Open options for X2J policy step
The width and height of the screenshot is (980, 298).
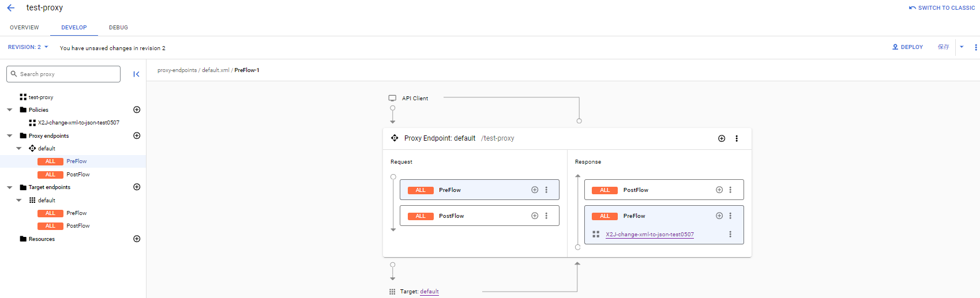pos(730,234)
